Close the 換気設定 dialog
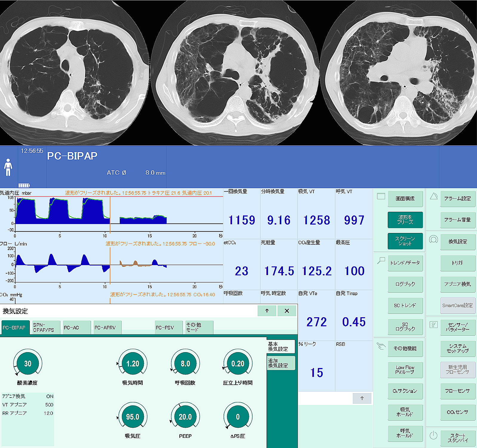 tap(287, 311)
